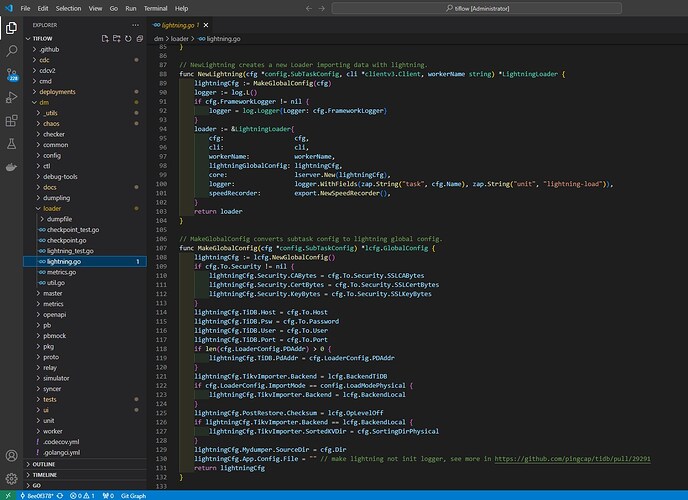
Task: Open util.go file
Action: pyautogui.click(x=56, y=283)
